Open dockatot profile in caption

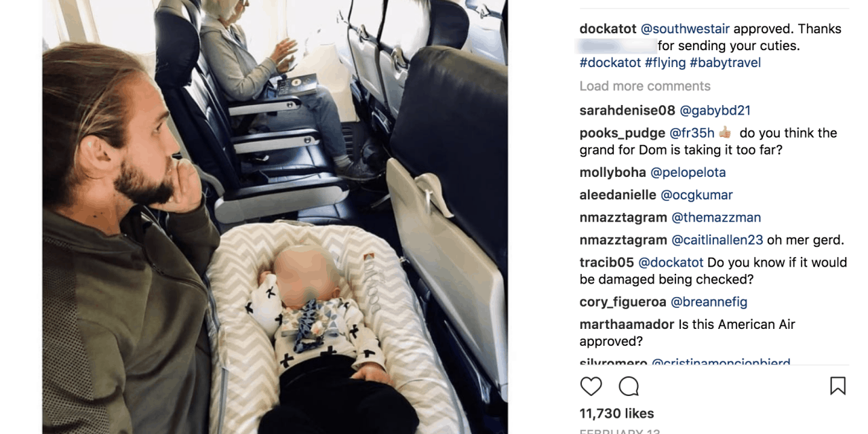coord(608,29)
